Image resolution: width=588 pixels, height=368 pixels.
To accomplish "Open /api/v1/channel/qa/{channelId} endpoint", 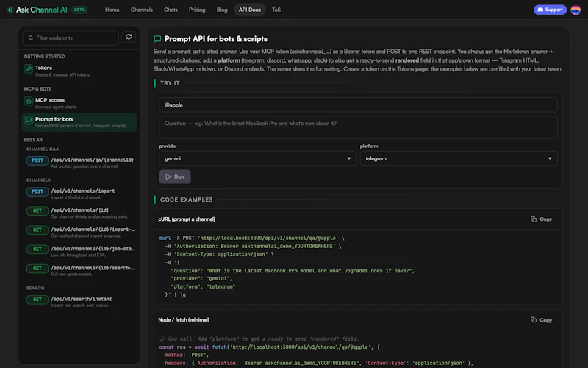I will (79, 163).
